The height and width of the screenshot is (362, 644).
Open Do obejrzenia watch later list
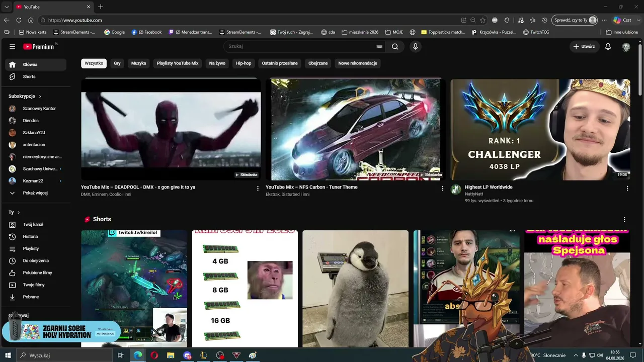(35, 260)
